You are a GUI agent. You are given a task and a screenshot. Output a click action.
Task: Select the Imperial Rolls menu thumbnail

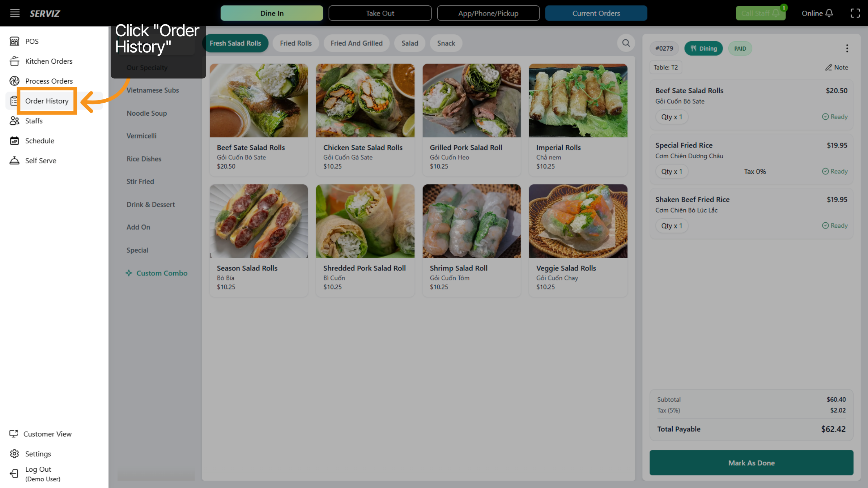(x=578, y=100)
